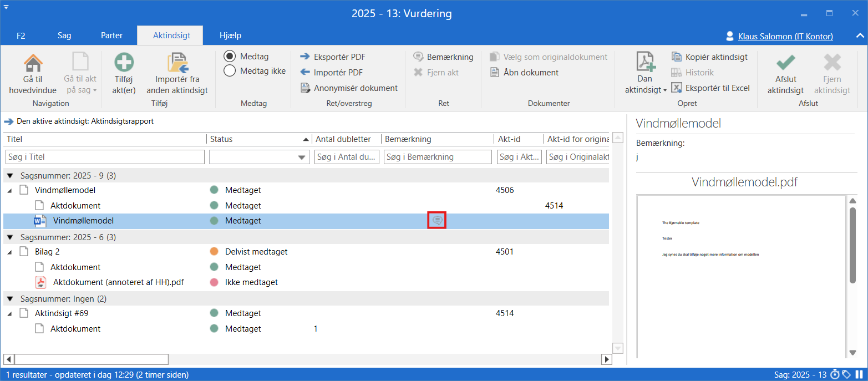Click the Gå til hovedvindue house icon

point(33,63)
